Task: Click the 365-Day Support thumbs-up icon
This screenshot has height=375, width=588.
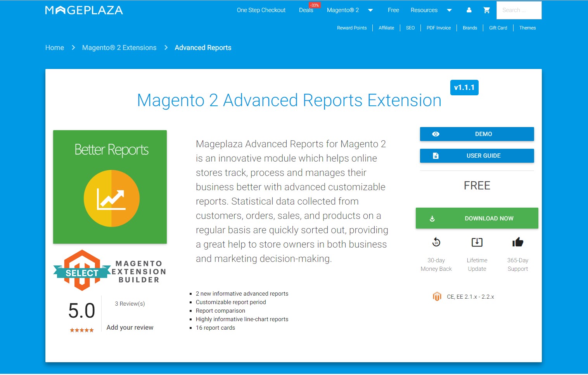Action: point(517,242)
